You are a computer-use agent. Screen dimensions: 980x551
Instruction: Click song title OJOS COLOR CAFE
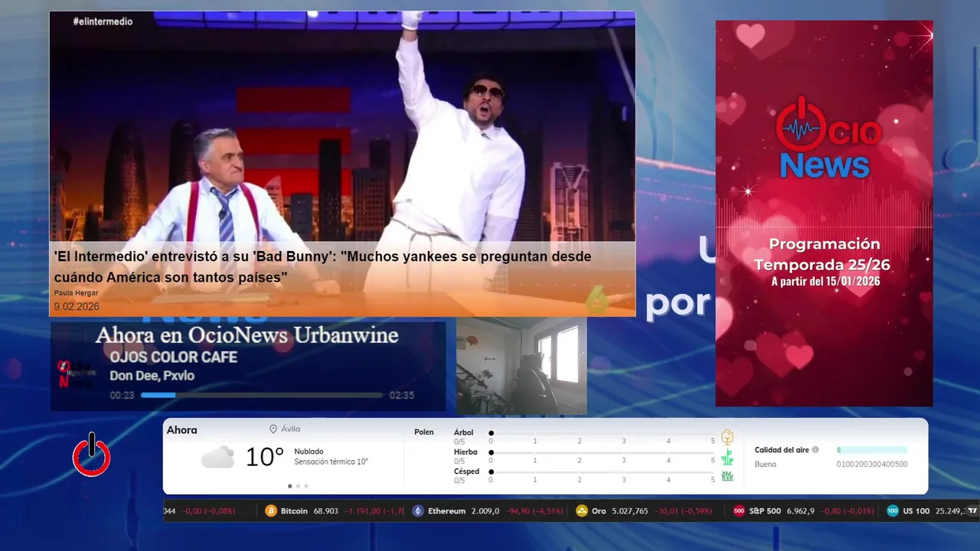174,357
